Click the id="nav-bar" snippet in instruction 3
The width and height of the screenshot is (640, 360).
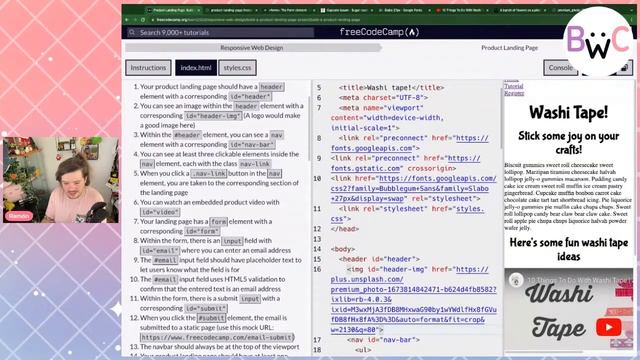[251, 144]
